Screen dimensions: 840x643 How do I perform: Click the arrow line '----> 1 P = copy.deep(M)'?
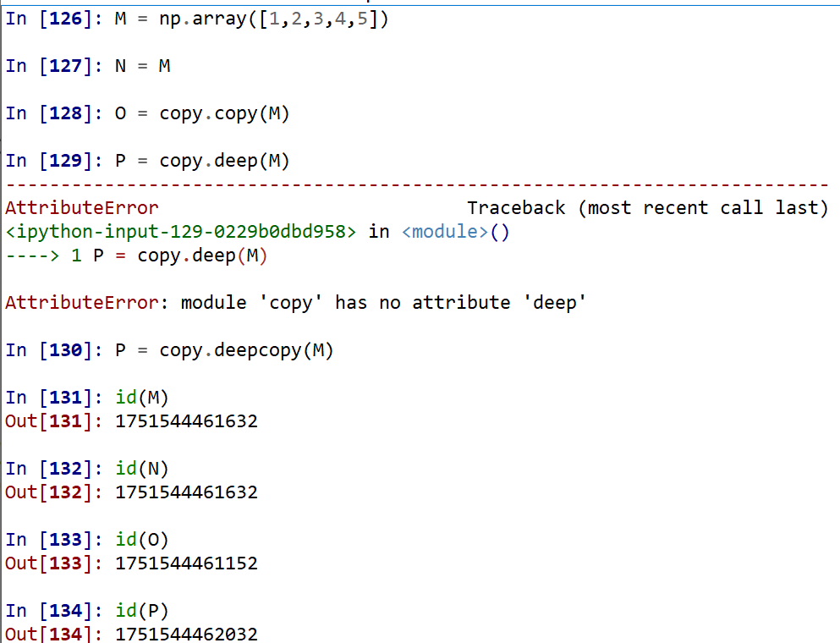tap(136, 256)
